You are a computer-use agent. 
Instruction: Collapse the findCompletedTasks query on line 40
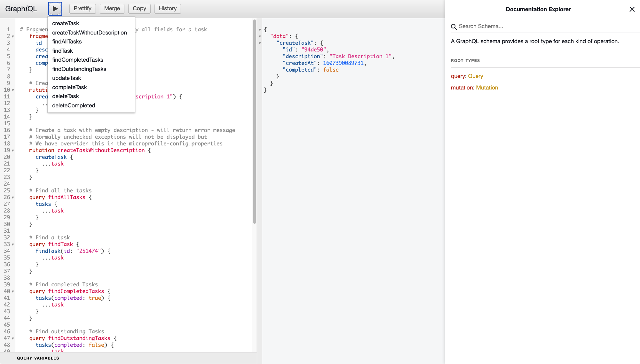(x=12, y=291)
